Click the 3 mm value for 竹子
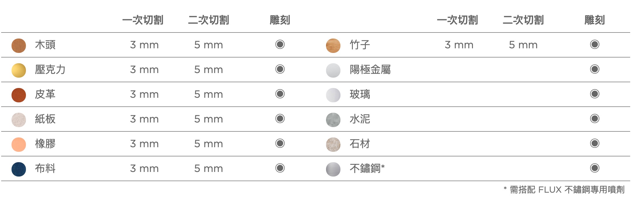Viewport: 644px width, 203px height. pyautogui.click(x=459, y=45)
